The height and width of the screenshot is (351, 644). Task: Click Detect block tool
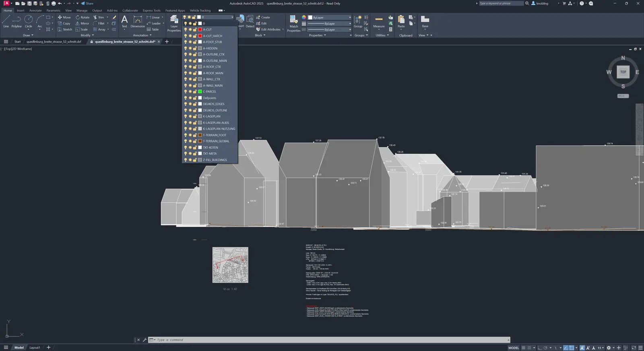point(250,22)
